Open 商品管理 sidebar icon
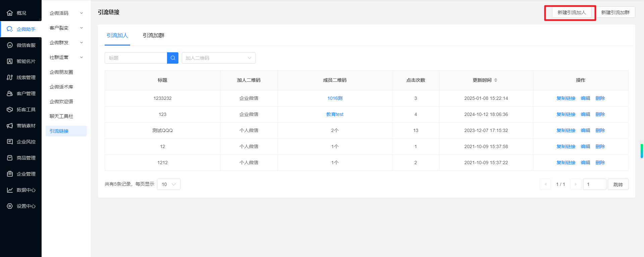 coord(10,158)
